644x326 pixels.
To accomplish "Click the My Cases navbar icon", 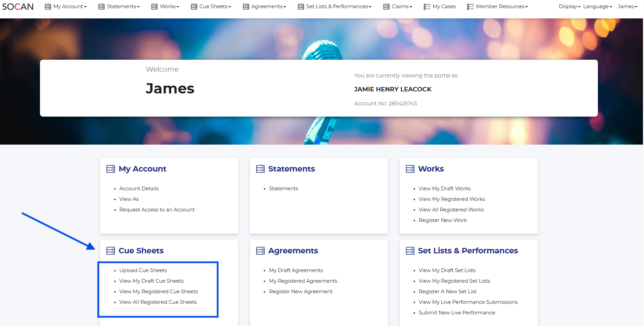I will click(427, 6).
